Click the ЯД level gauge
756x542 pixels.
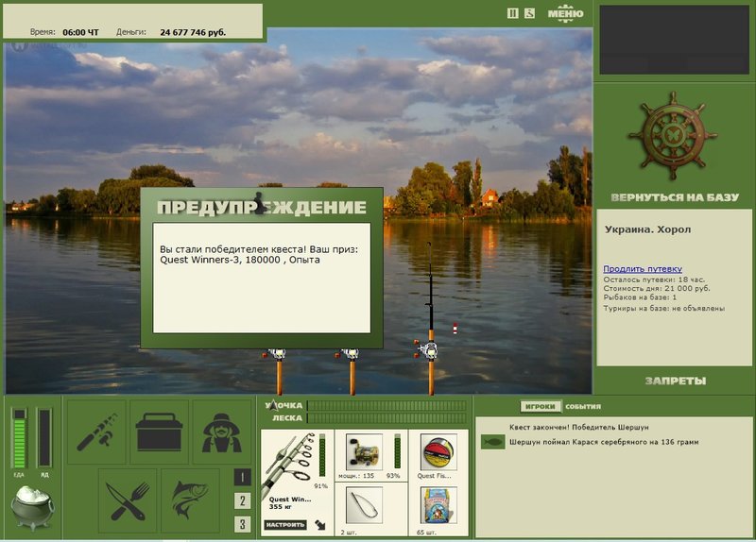pos(44,438)
